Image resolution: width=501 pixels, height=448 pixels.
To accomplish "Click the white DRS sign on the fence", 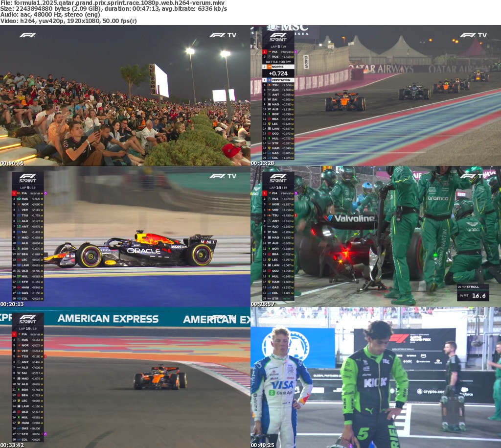I will pos(306,62).
